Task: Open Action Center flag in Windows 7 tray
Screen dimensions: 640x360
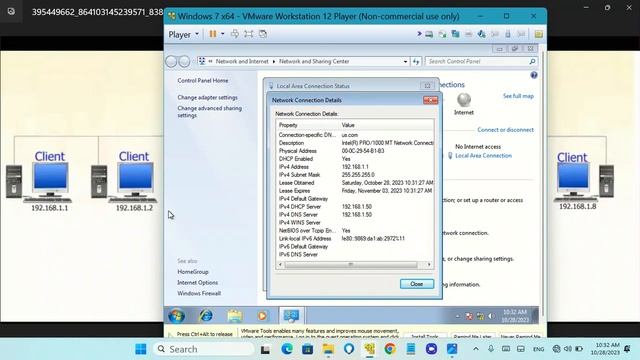Action: 469,316
